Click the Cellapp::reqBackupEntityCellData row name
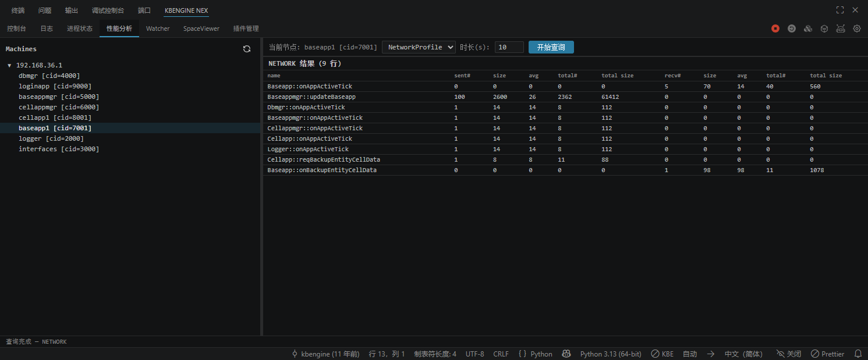 324,159
